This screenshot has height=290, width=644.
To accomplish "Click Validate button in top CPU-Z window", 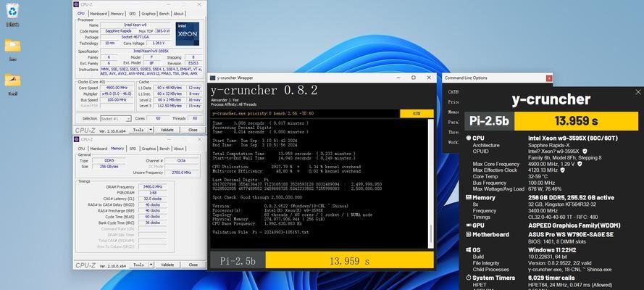I will 167,130.
